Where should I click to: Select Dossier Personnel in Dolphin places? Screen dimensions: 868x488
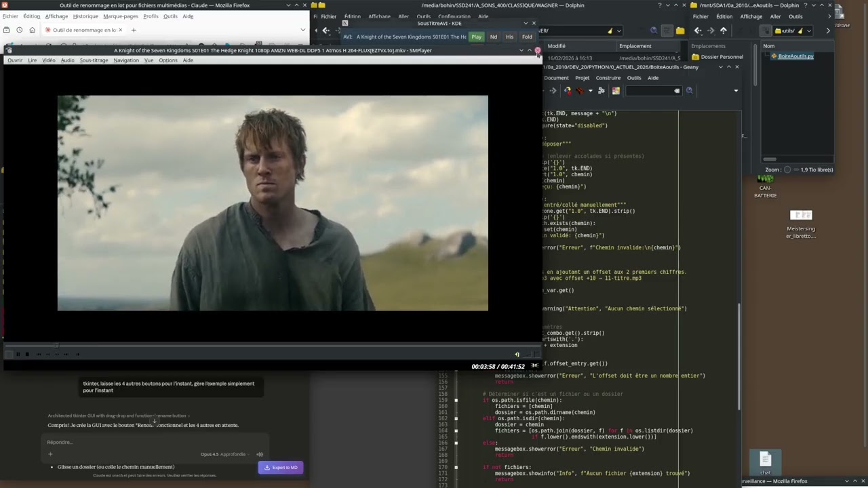[x=717, y=57]
